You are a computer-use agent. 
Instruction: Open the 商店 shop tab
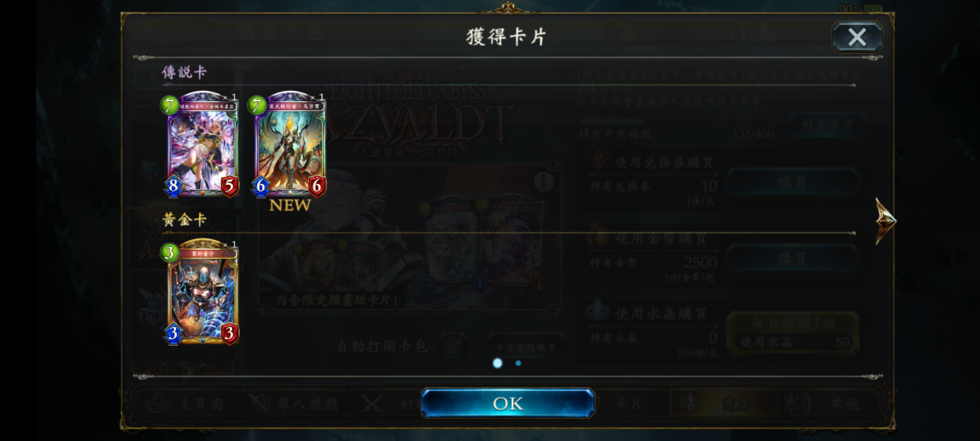point(722,404)
